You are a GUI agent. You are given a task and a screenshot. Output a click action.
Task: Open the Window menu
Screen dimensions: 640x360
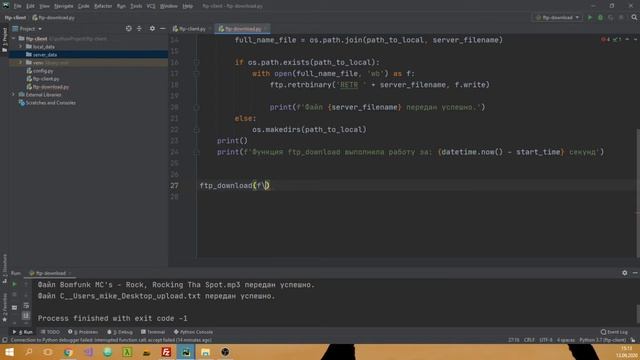click(x=169, y=6)
